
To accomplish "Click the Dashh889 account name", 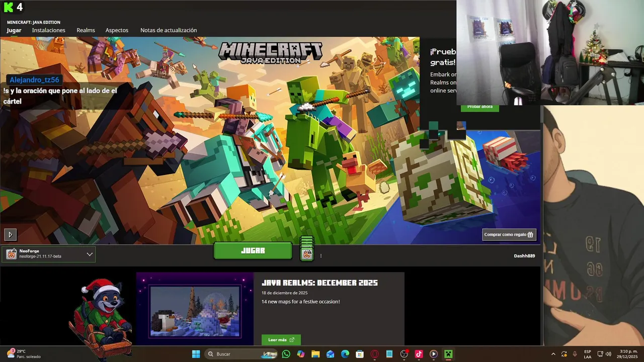I will 524,256.
